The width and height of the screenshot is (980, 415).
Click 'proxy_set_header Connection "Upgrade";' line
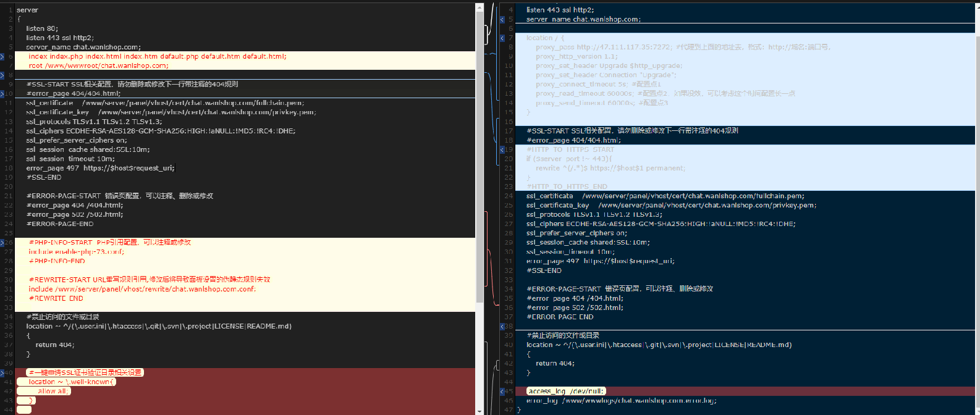click(x=606, y=75)
